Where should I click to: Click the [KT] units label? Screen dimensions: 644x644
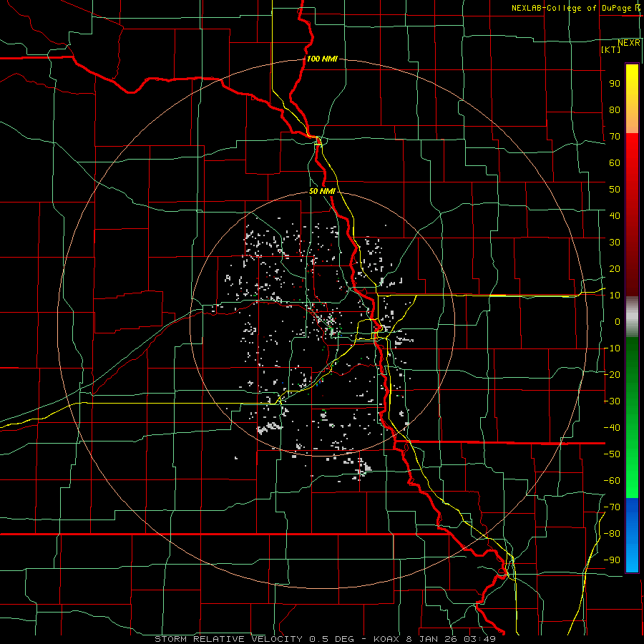click(x=611, y=49)
